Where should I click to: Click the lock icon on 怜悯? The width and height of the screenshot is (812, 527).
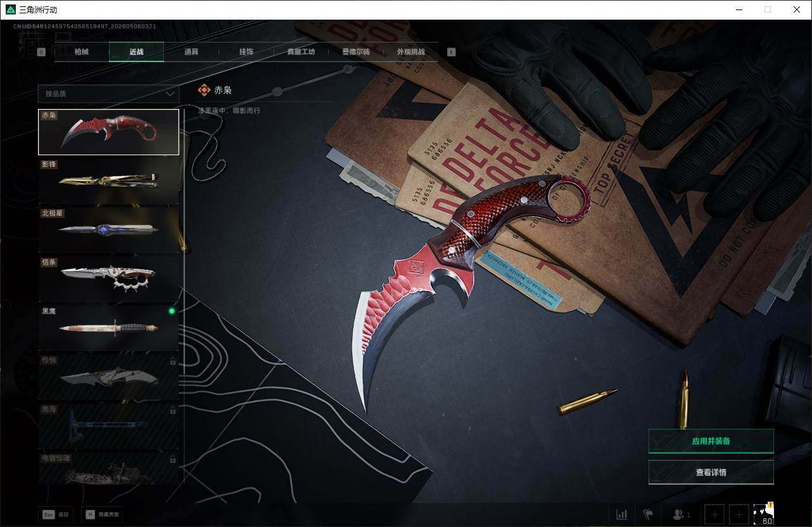172,361
